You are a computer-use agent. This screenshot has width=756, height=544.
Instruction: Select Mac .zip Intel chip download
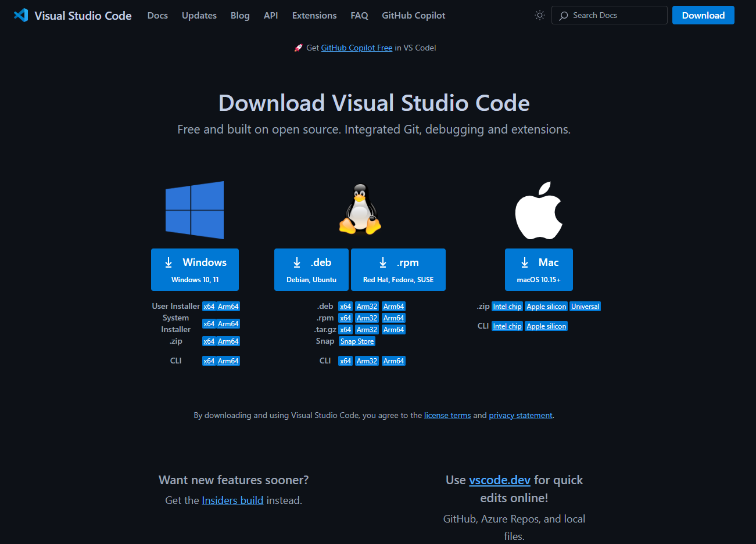point(507,307)
